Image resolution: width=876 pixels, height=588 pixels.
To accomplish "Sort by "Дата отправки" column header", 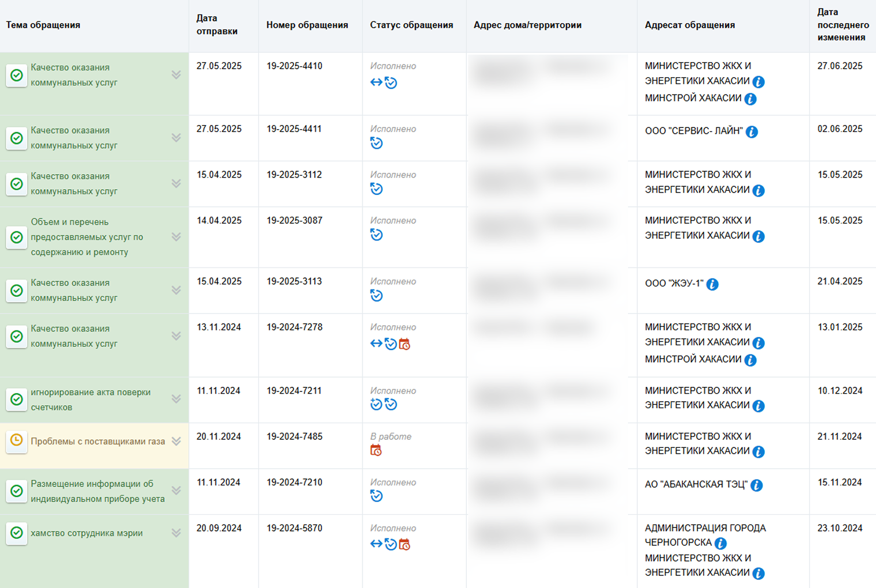I will 217,25.
